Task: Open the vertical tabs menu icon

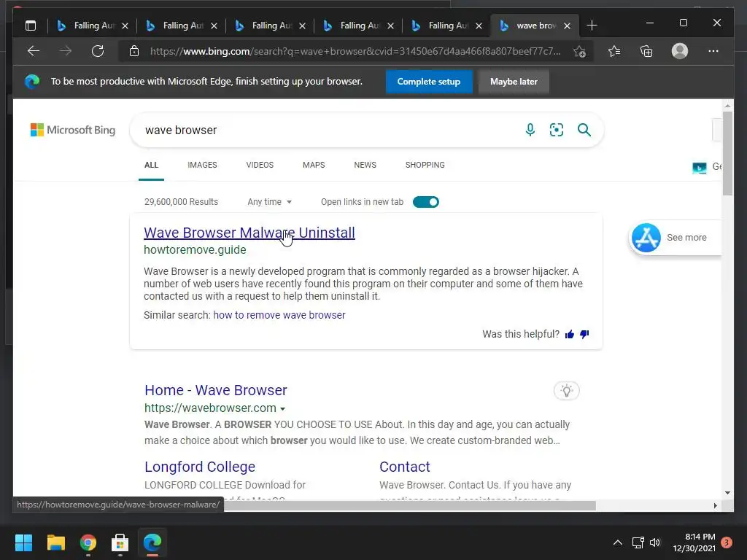Action: pos(31,26)
